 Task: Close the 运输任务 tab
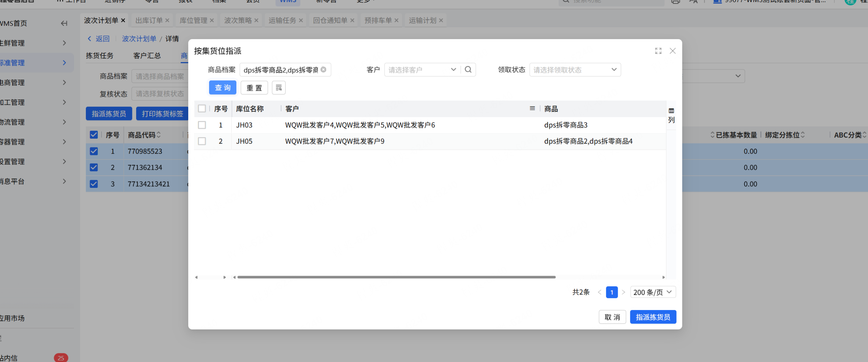[x=301, y=21]
